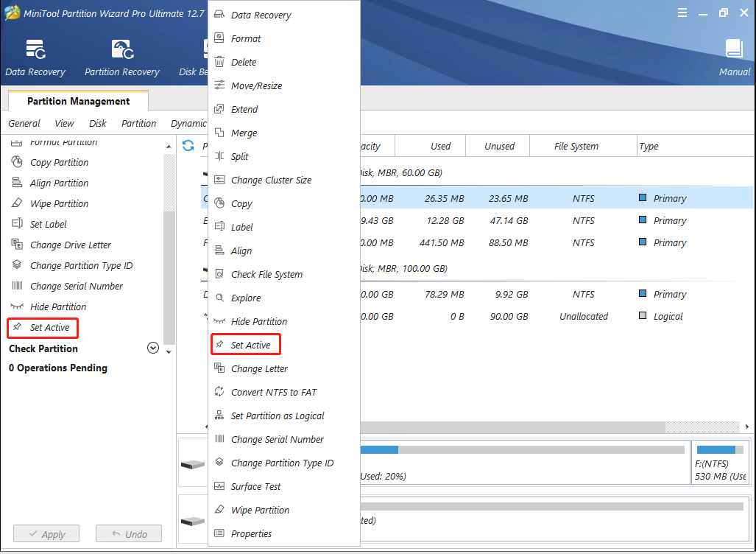Select the F:(NTFS) partition block in disk map
Viewport: 756px width, 554px height.
click(721, 463)
